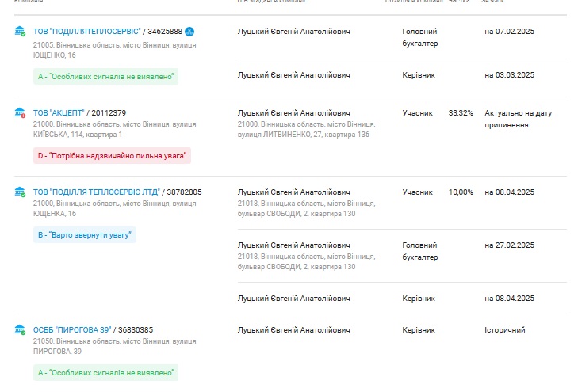Click the building icon beside ОСББ "ПИРОГОВА 39"
The width and height of the screenshot is (578, 392).
coord(20,329)
